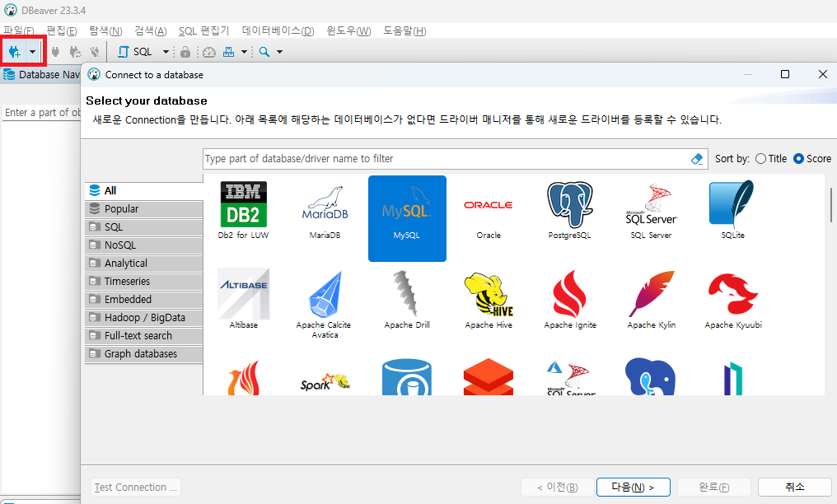837x504 pixels.
Task: Open the SQL 편집기 menu
Action: point(204,31)
